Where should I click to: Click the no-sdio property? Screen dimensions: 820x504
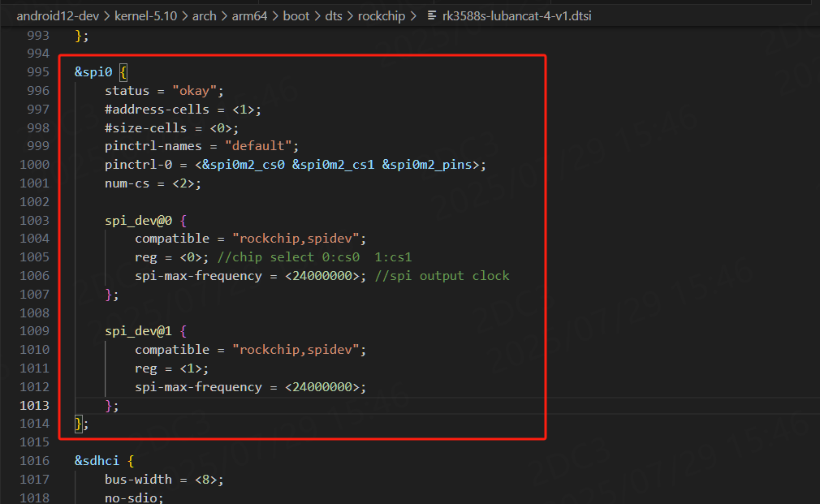click(131, 498)
